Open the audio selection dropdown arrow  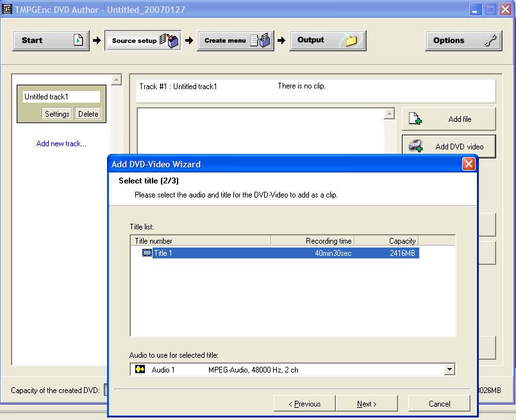click(x=449, y=369)
